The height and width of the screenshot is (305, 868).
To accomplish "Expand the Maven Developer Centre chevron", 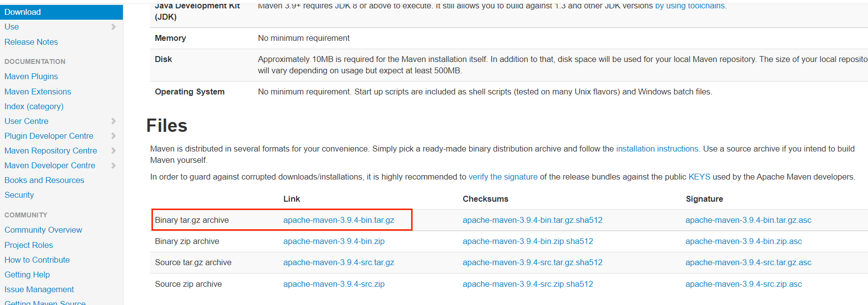I will tap(114, 165).
